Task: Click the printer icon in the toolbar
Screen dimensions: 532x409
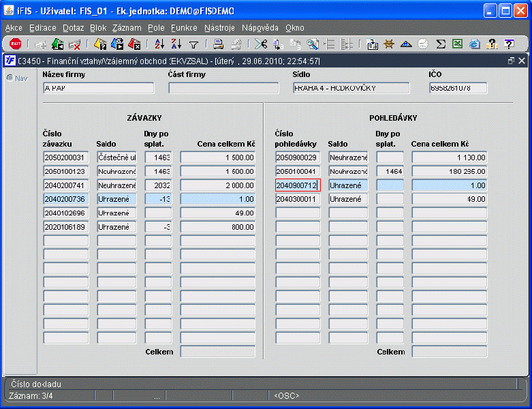Action: tap(219, 44)
